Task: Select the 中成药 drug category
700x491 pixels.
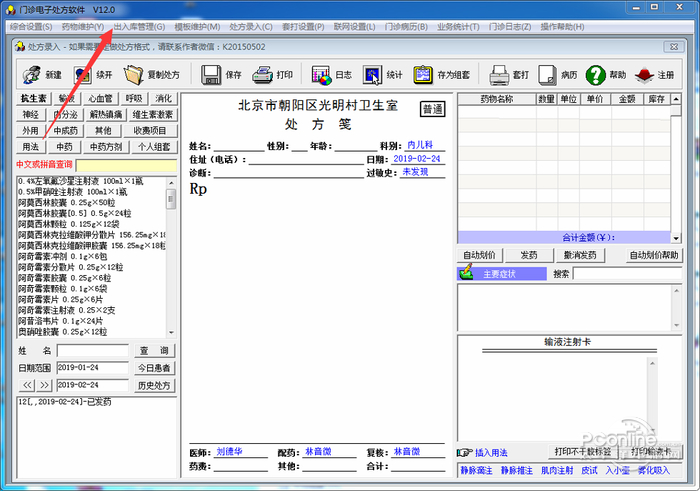Action: click(x=65, y=131)
